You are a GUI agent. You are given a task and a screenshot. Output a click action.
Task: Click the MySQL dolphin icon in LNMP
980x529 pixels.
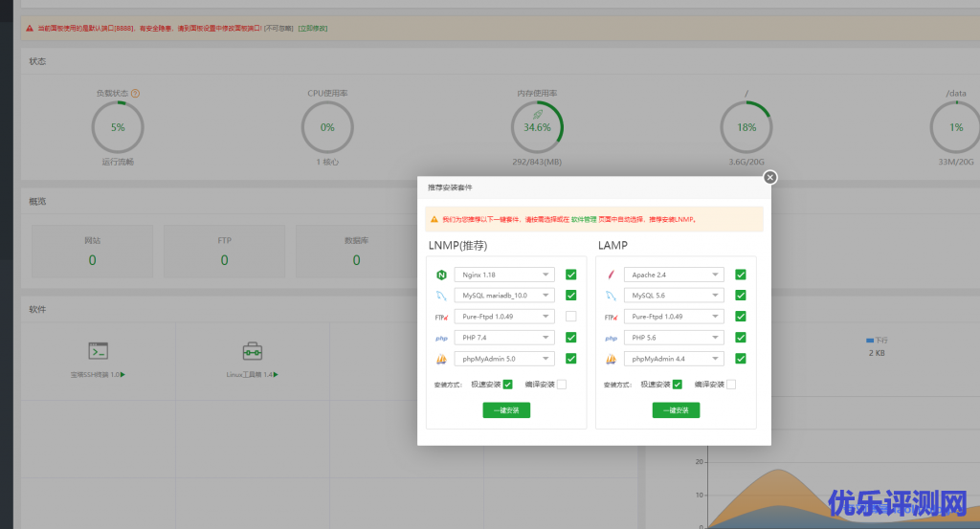pyautogui.click(x=441, y=296)
